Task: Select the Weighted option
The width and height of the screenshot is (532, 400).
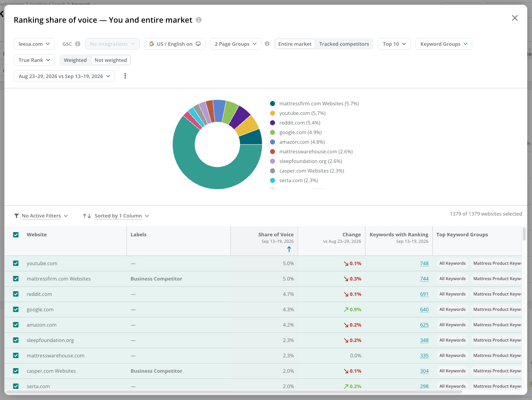Action: pos(75,60)
